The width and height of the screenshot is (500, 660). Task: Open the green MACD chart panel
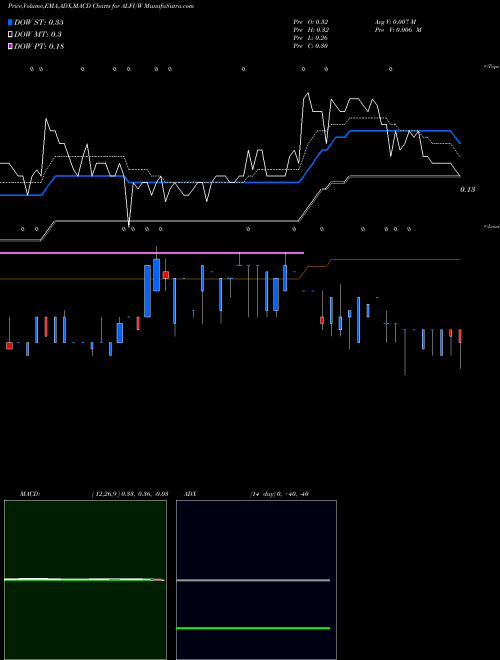pyautogui.click(x=85, y=580)
